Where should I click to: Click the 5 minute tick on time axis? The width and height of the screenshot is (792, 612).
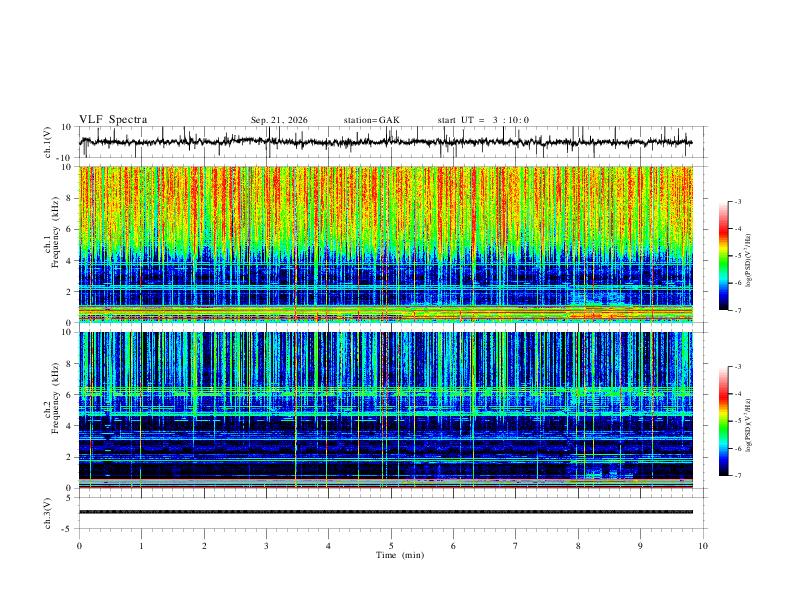(391, 546)
